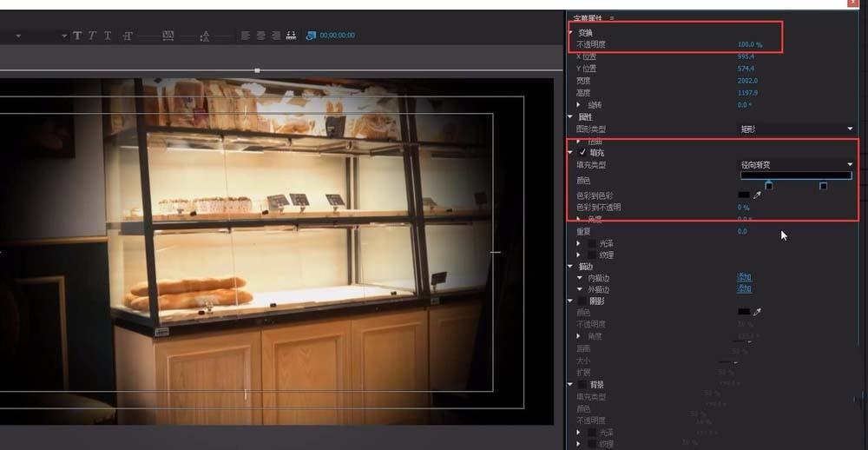Viewport: 868px width, 450px height.
Task: Expand the 旋转 (Rotation) property
Action: (x=580, y=105)
